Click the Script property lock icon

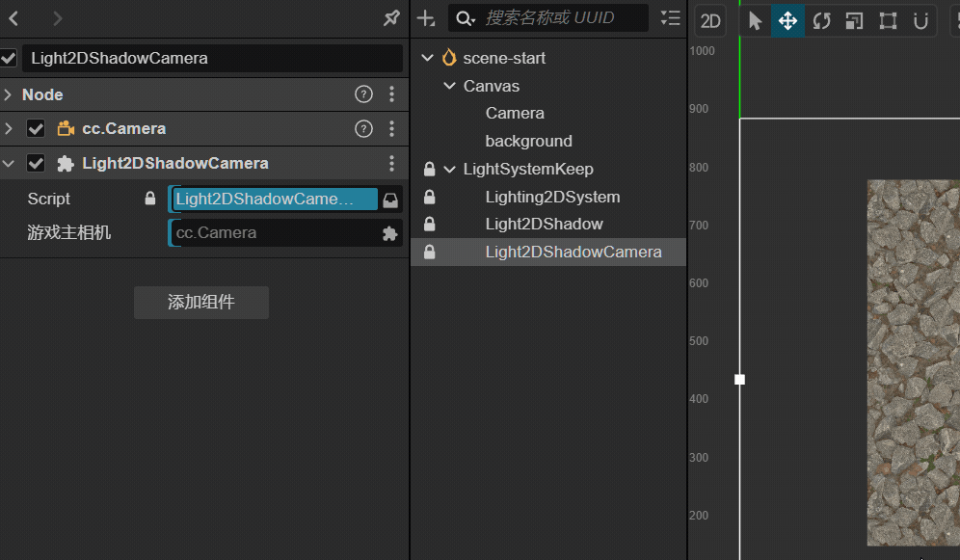[x=150, y=199]
